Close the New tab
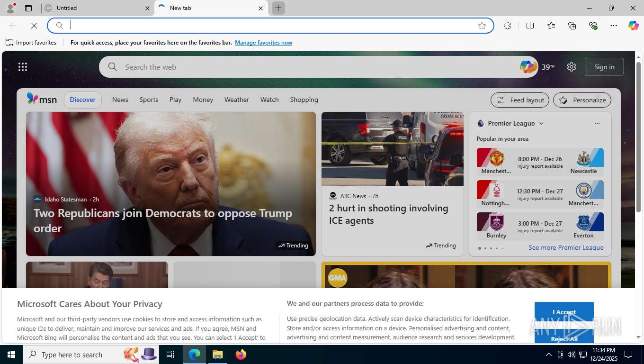This screenshot has width=644, height=364. point(260,8)
